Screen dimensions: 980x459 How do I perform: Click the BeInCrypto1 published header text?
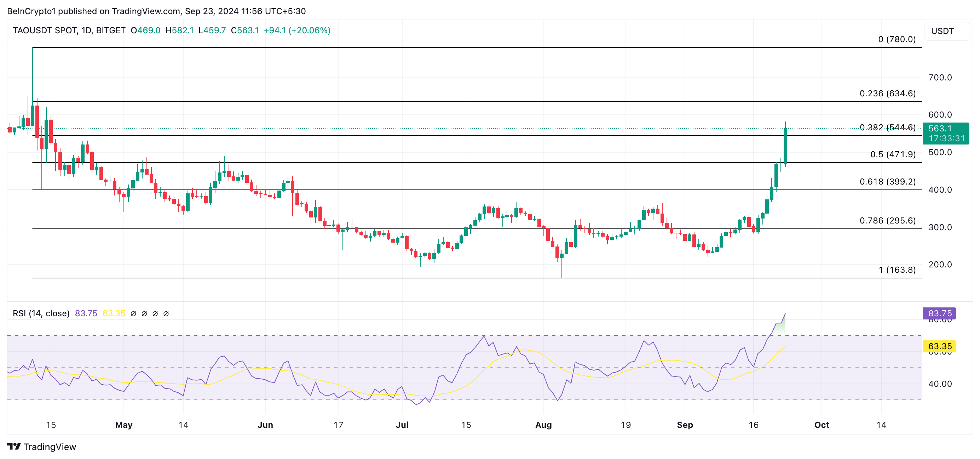(156, 11)
